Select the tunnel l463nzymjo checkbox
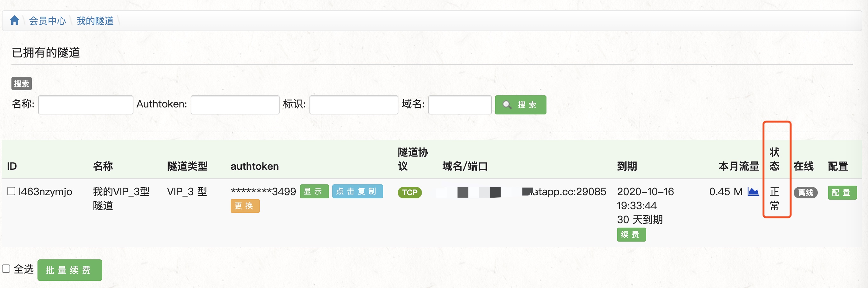 tap(11, 191)
